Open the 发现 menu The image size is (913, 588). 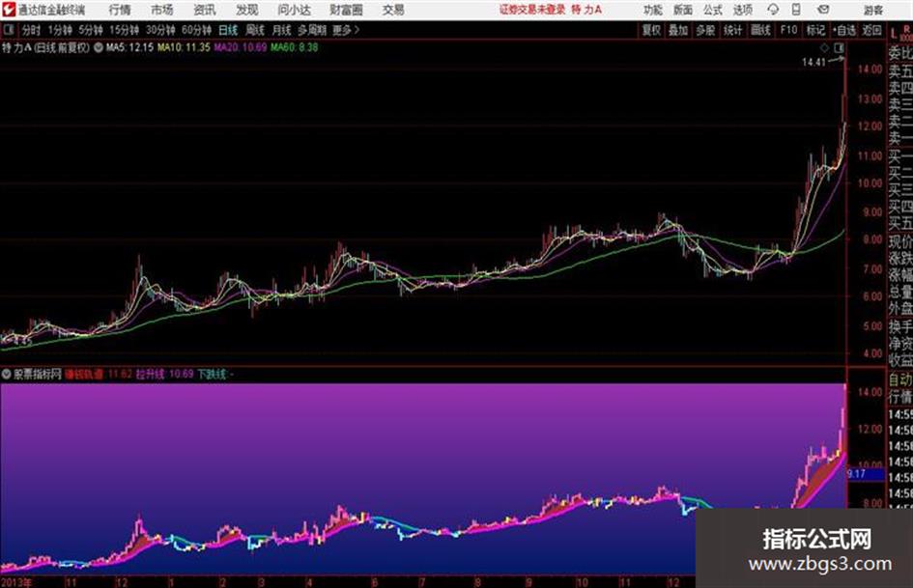247,10
